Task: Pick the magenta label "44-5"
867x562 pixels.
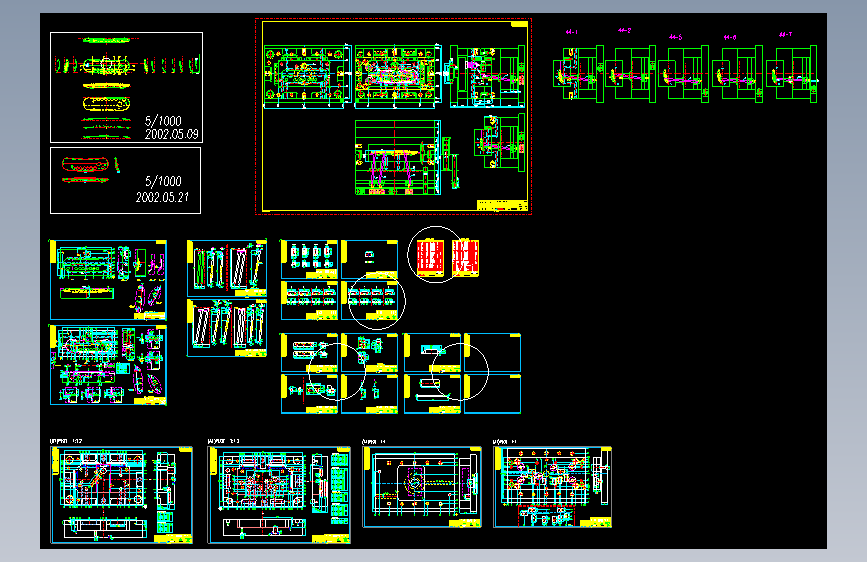Action: click(675, 37)
